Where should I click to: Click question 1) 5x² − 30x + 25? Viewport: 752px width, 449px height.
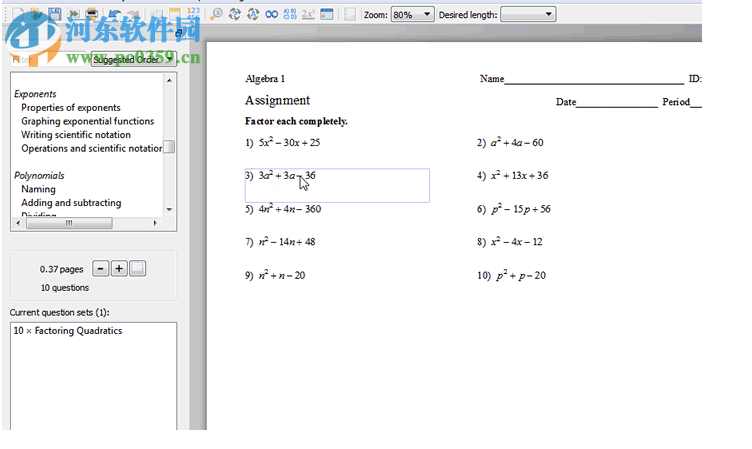(x=282, y=142)
